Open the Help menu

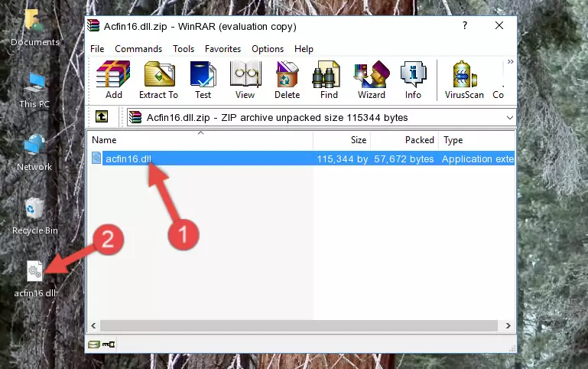pos(304,49)
